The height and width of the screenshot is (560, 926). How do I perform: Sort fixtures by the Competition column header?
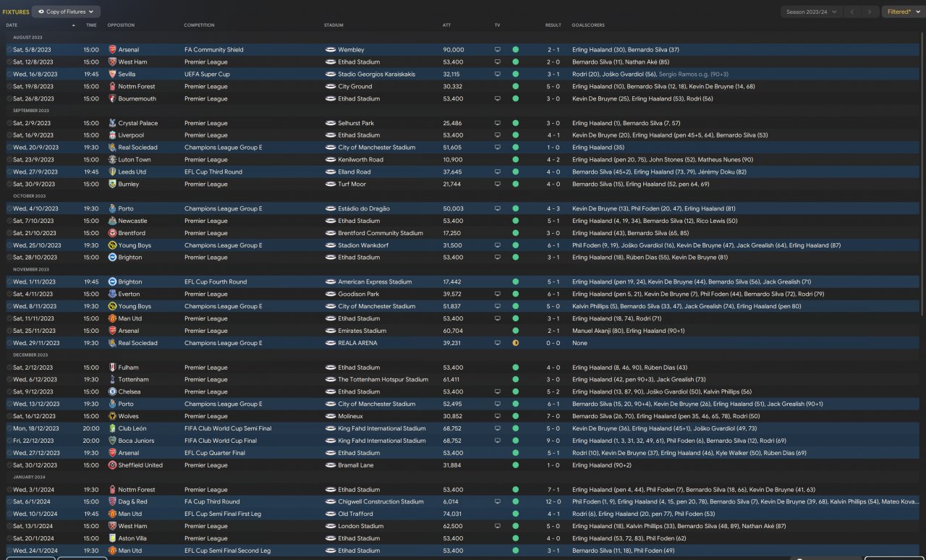point(199,25)
